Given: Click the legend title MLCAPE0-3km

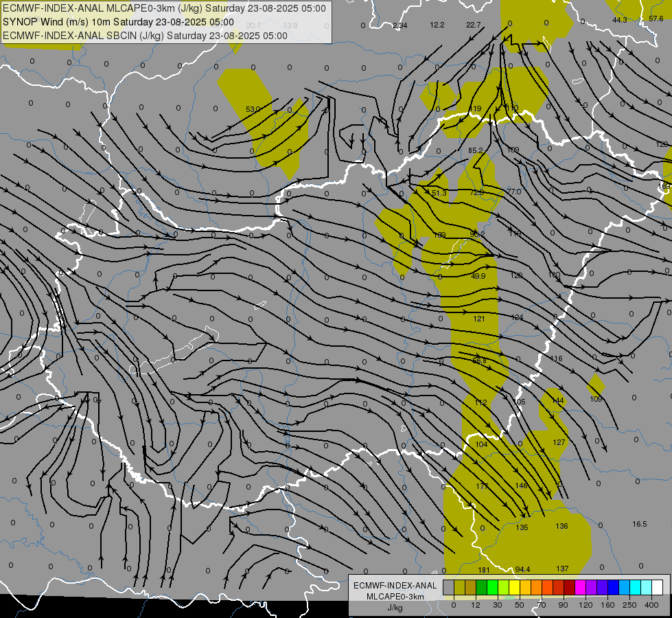Looking at the screenshot, I should coord(395,597).
